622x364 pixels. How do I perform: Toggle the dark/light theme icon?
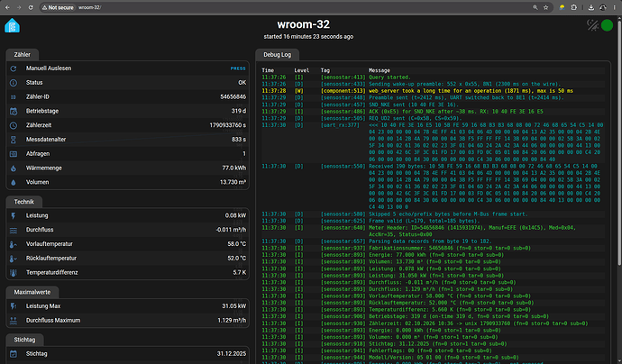click(592, 25)
